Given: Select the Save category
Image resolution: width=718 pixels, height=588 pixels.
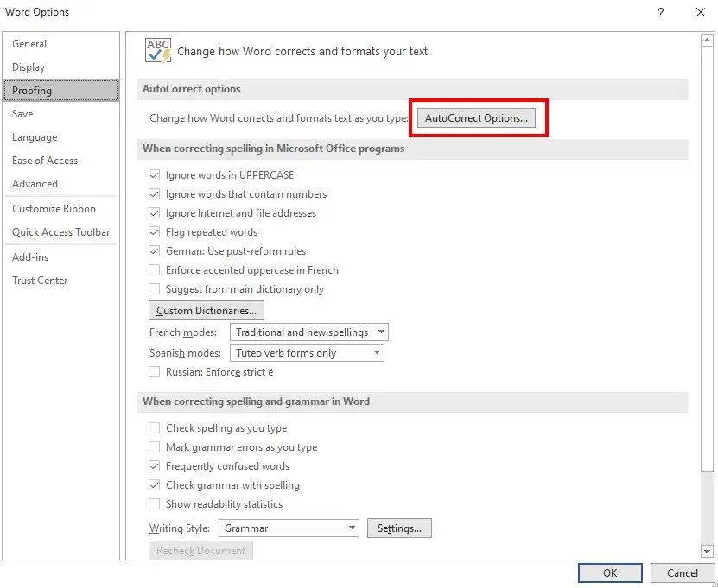Looking at the screenshot, I should click(60, 114).
